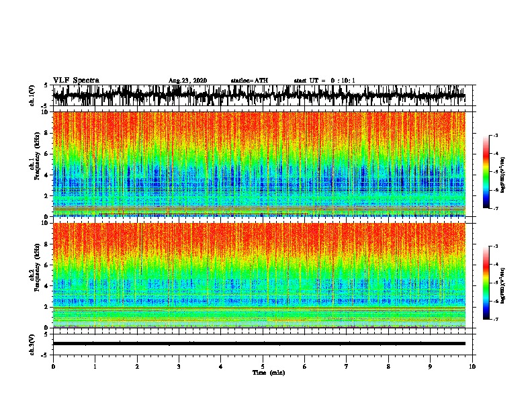The width and height of the screenshot is (532, 411).
Task: Click time axis tick label "10" at right end
Action: pos(472,366)
